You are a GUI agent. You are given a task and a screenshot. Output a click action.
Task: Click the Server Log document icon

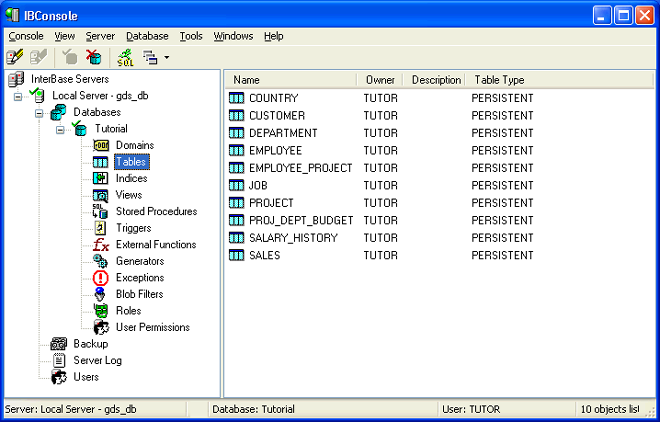59,360
